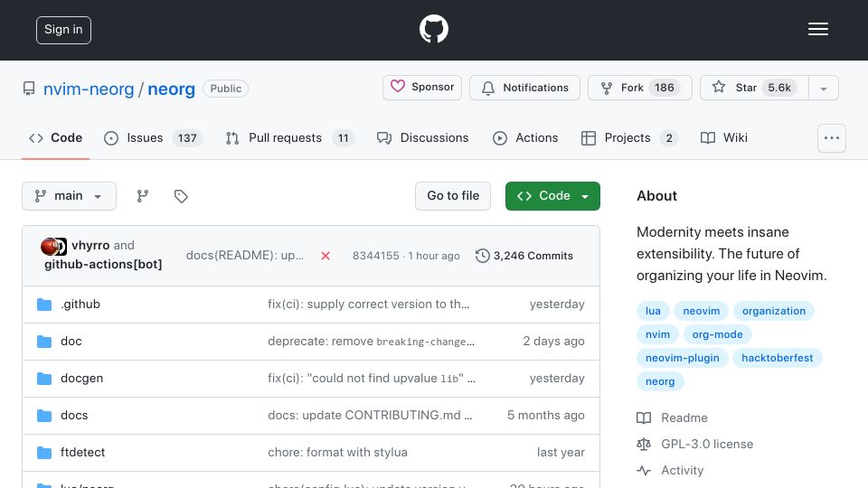868x488 pixels.
Task: Click the Go to file button
Action: 453,196
